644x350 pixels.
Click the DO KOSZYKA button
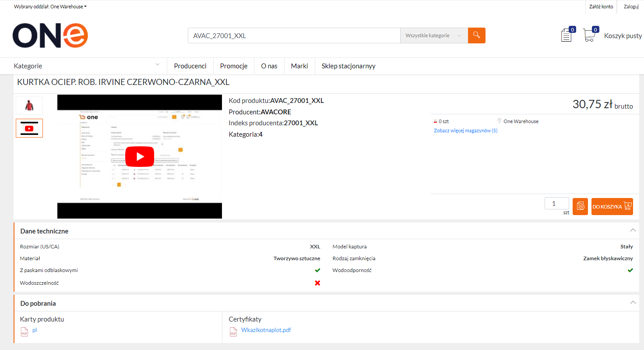coord(612,206)
